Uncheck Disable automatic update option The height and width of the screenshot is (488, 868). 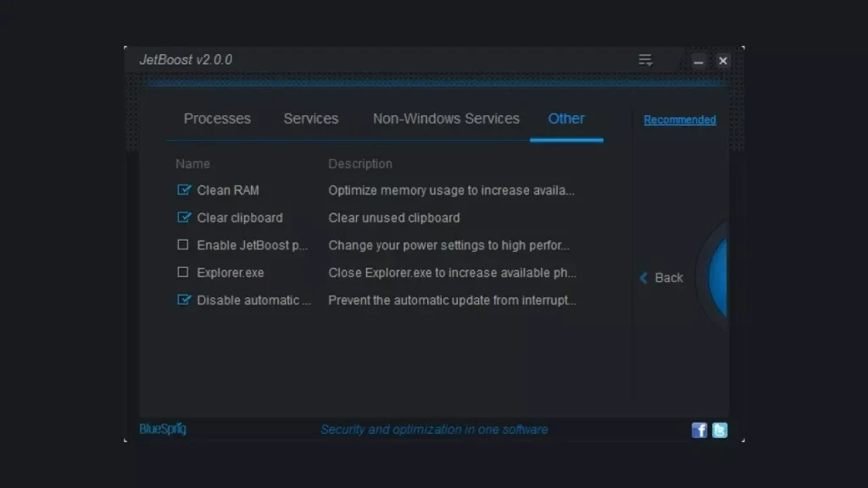tap(184, 300)
